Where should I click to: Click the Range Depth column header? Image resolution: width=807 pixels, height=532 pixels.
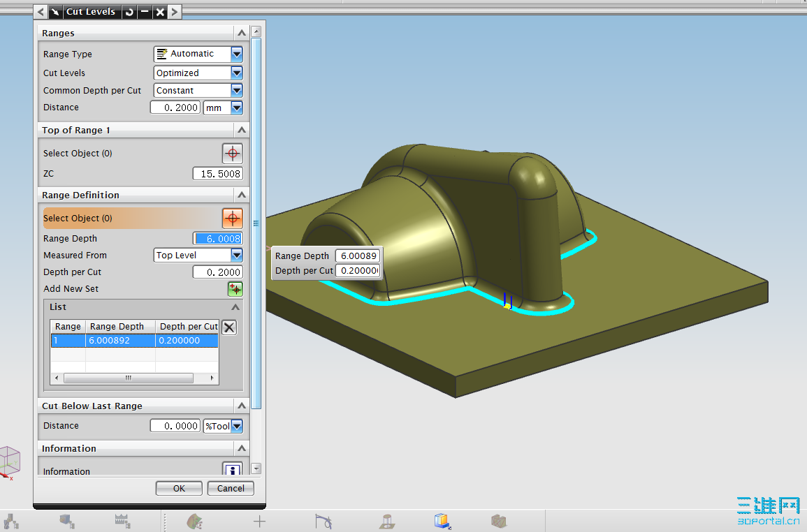click(x=120, y=327)
